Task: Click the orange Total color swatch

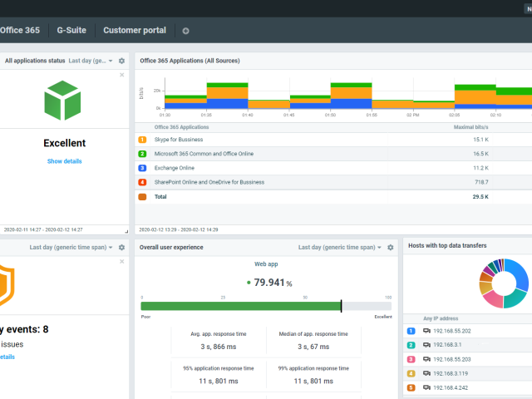Action: point(142,197)
